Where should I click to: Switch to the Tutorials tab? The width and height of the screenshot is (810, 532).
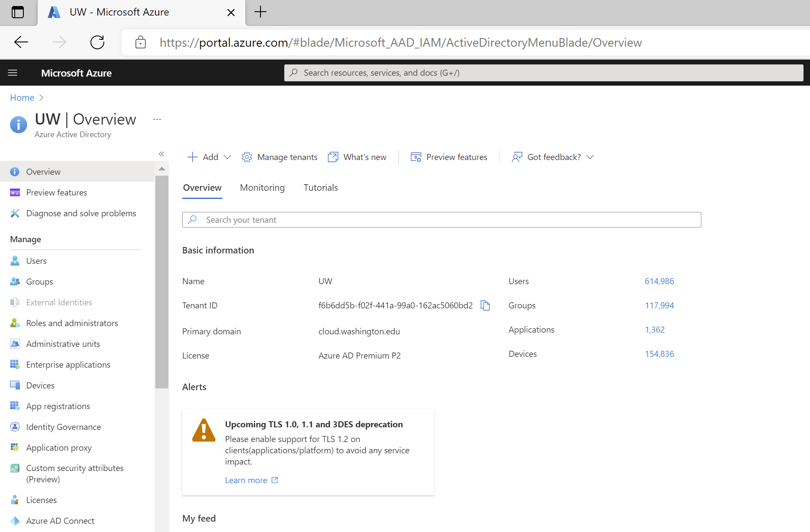321,188
